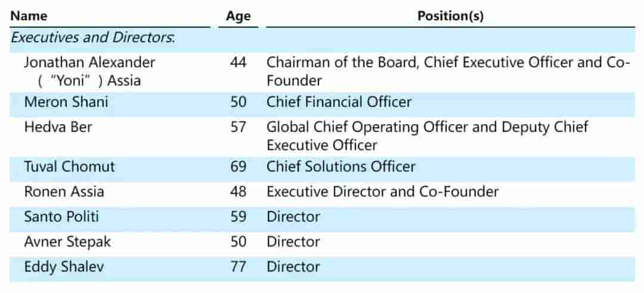644x293 pixels.
Task: Click the Age column header
Action: (x=238, y=16)
